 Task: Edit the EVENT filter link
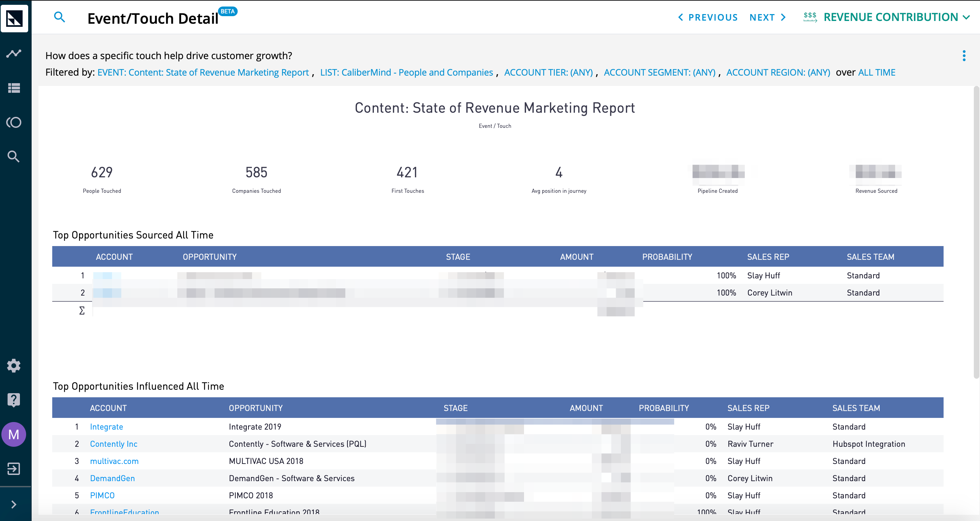coord(203,72)
